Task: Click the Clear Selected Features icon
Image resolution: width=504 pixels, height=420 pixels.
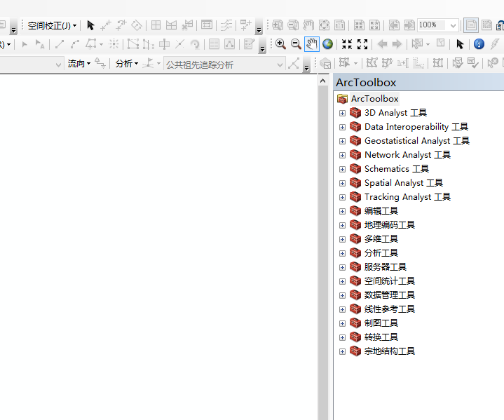Action: click(x=440, y=43)
